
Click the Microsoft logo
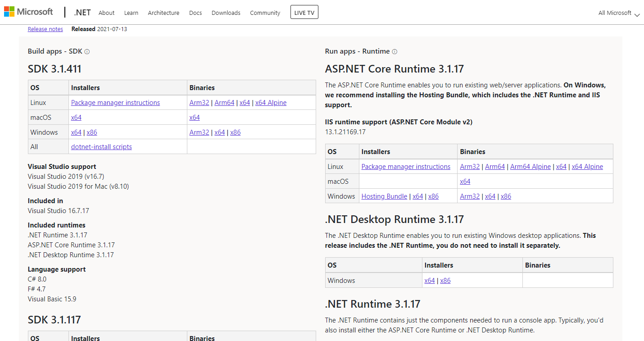pyautogui.click(x=28, y=12)
